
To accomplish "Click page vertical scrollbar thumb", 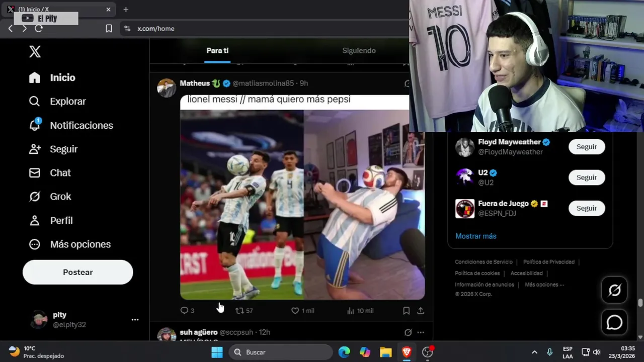I will pyautogui.click(x=640, y=303).
